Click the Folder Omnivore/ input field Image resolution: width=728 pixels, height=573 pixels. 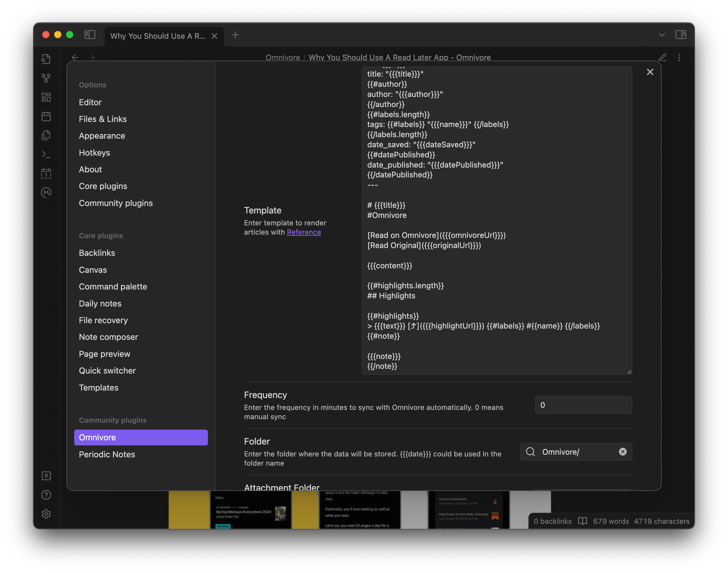pos(576,452)
